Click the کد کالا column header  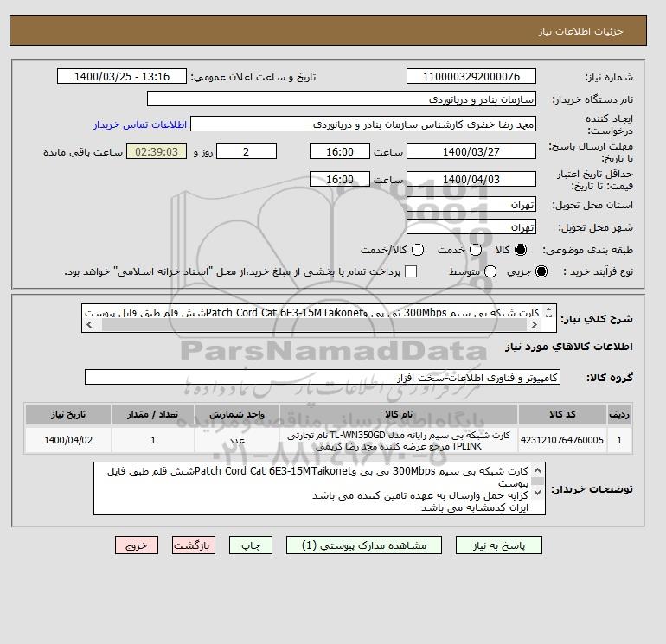click(562, 414)
